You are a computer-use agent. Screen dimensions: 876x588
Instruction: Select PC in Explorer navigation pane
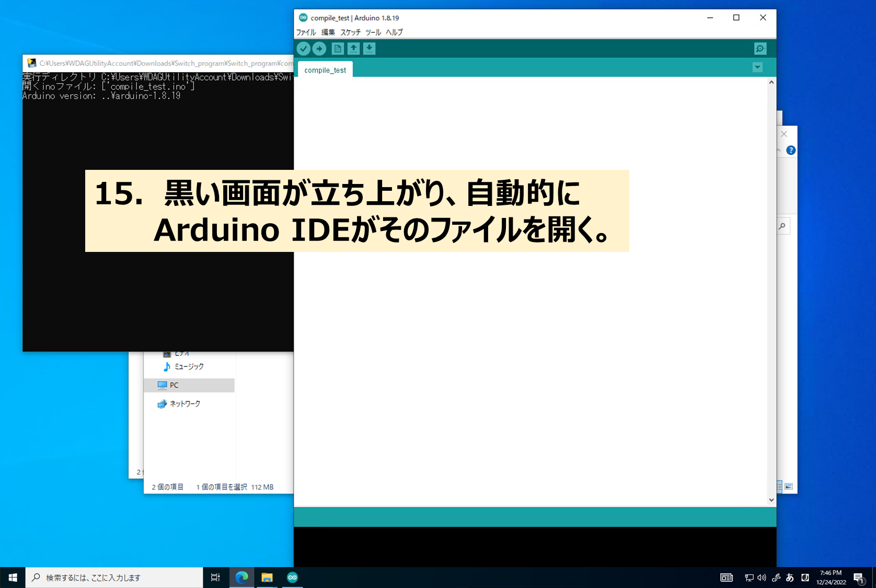point(189,385)
